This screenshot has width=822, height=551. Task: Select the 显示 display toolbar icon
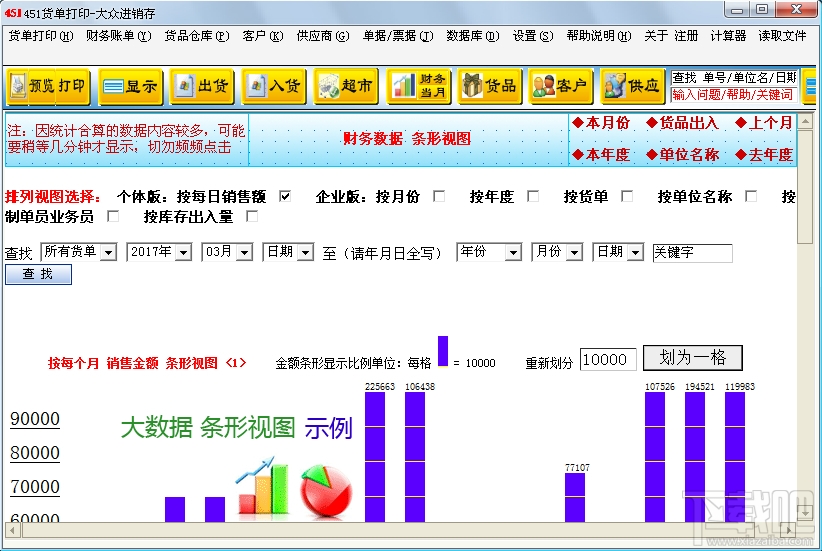(131, 86)
